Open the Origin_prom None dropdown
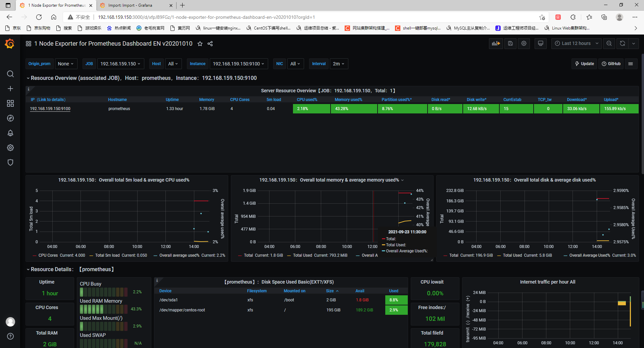Viewport: 644px width, 348px height. (66, 64)
